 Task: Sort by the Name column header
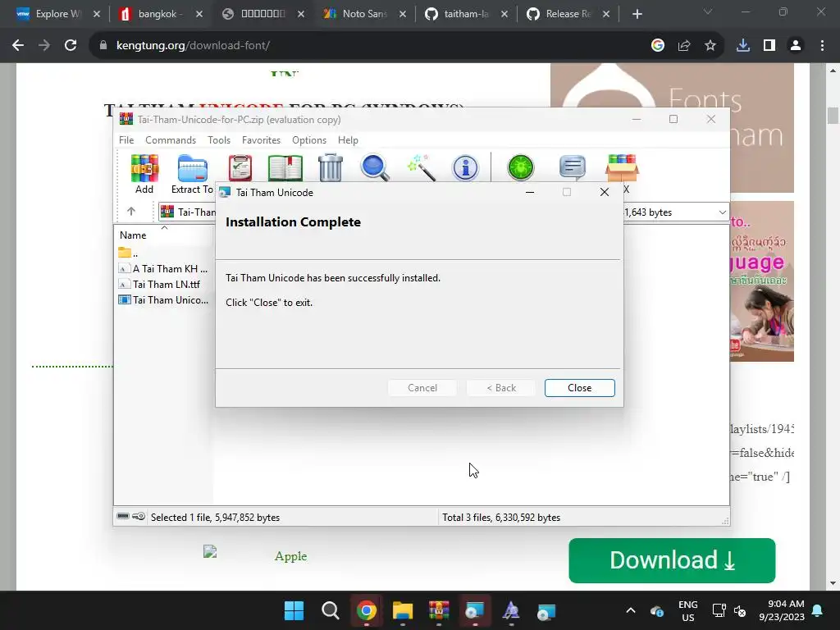133,235
